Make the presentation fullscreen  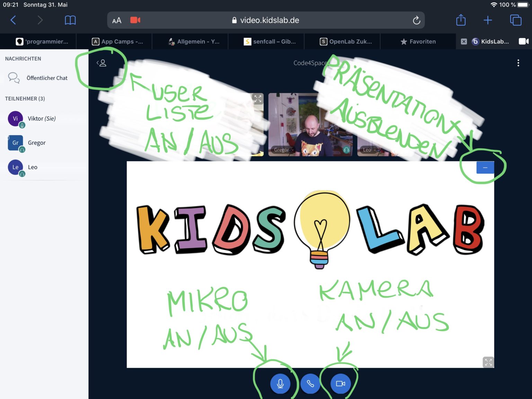488,362
